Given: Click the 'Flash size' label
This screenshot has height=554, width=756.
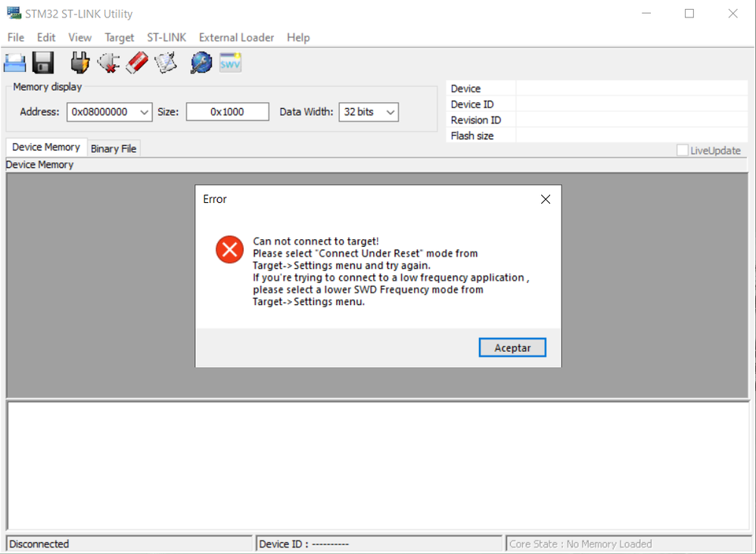Looking at the screenshot, I should [x=472, y=136].
